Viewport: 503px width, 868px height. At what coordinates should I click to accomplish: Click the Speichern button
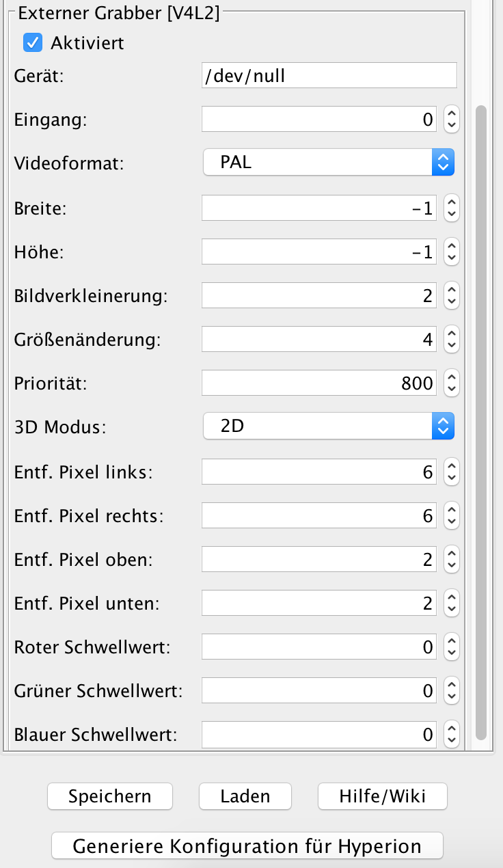coord(110,796)
